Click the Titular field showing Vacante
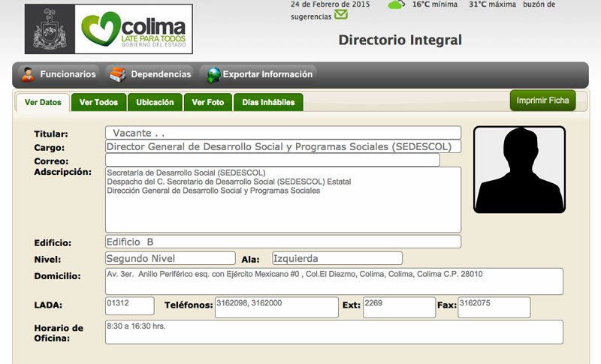The height and width of the screenshot is (364, 601). tap(283, 133)
